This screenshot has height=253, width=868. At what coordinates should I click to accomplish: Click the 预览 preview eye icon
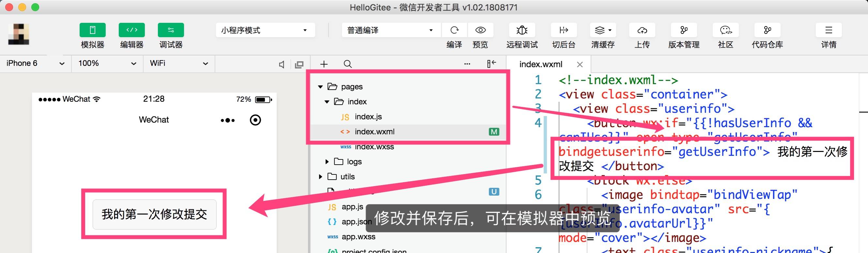click(x=480, y=30)
